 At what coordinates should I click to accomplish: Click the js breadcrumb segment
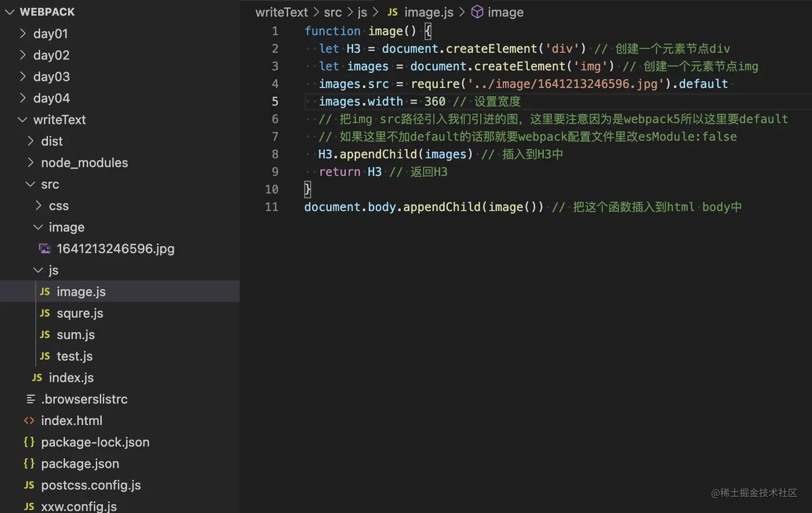click(363, 12)
